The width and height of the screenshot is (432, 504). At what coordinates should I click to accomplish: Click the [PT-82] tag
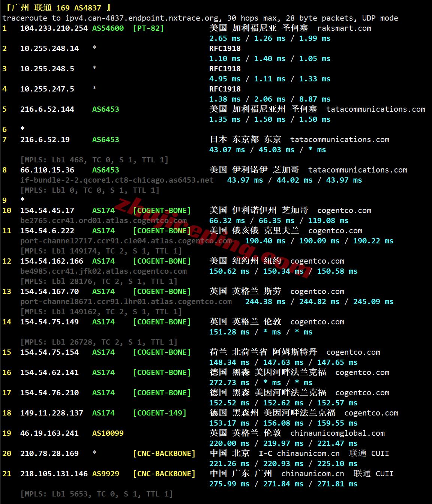tap(148, 28)
